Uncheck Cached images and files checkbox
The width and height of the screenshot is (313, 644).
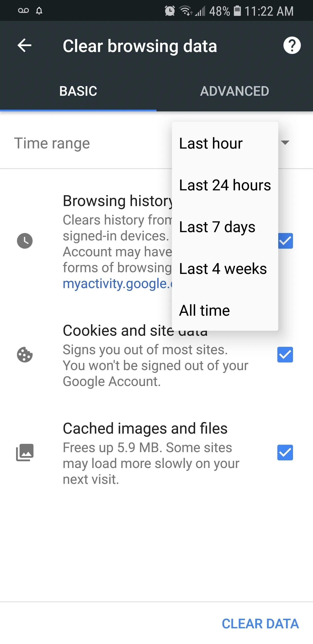coord(285,452)
